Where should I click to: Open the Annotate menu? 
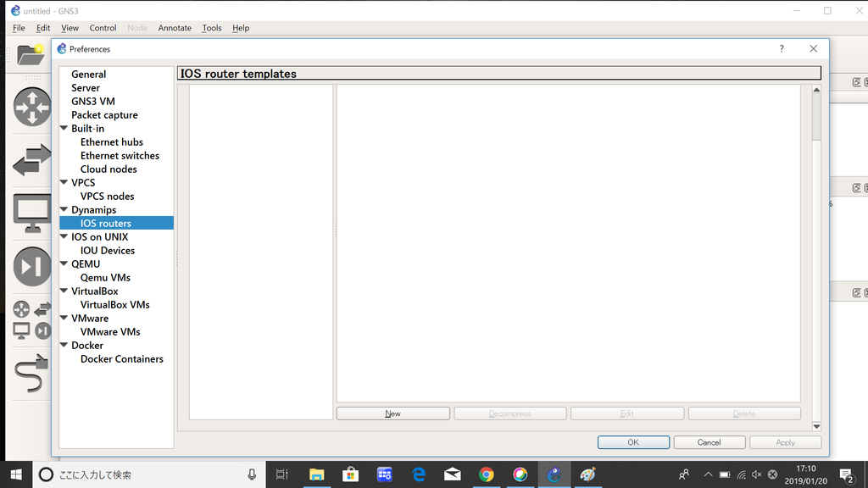175,28
